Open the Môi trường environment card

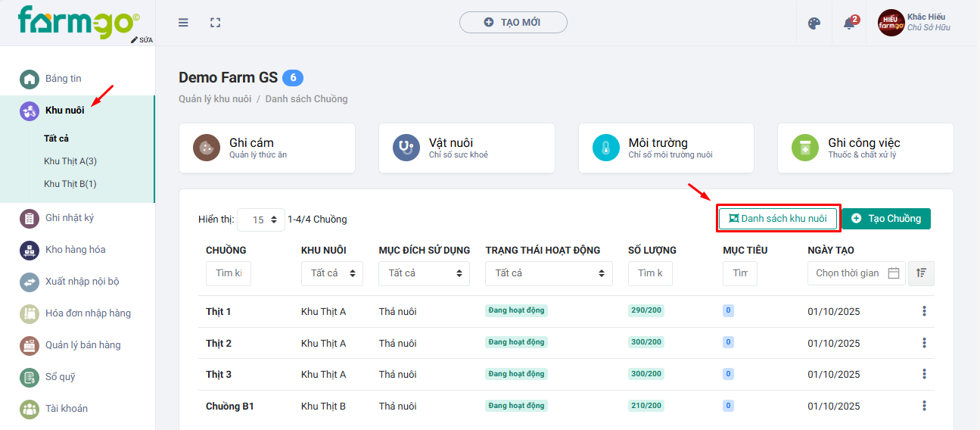[x=665, y=148]
